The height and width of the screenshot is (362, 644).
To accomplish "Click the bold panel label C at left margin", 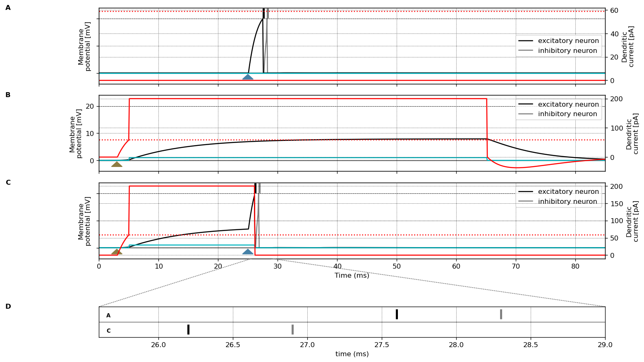I will (8, 183).
